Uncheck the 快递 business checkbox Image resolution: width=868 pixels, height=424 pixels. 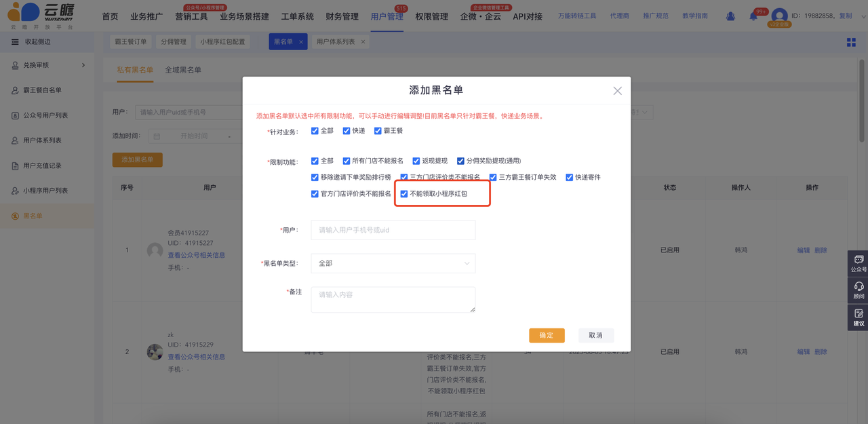coord(347,131)
